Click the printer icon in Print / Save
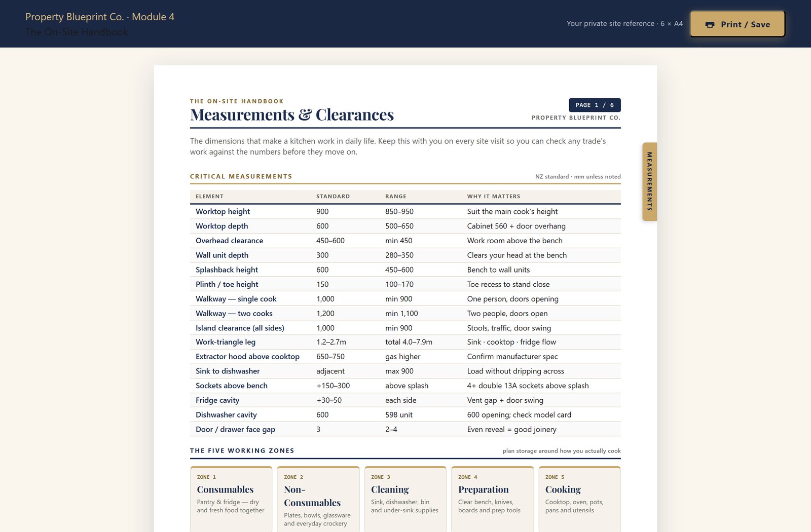 click(x=710, y=24)
